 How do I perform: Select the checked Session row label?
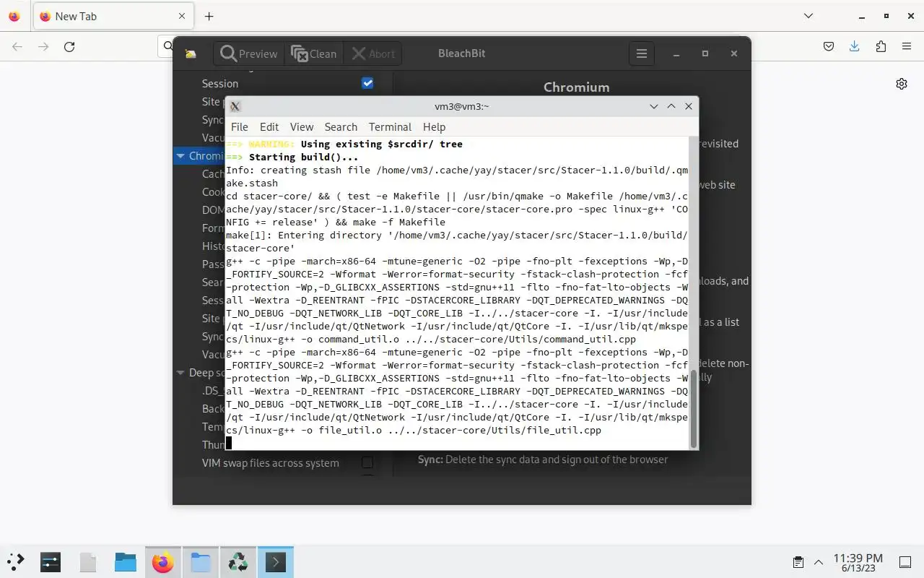point(220,83)
